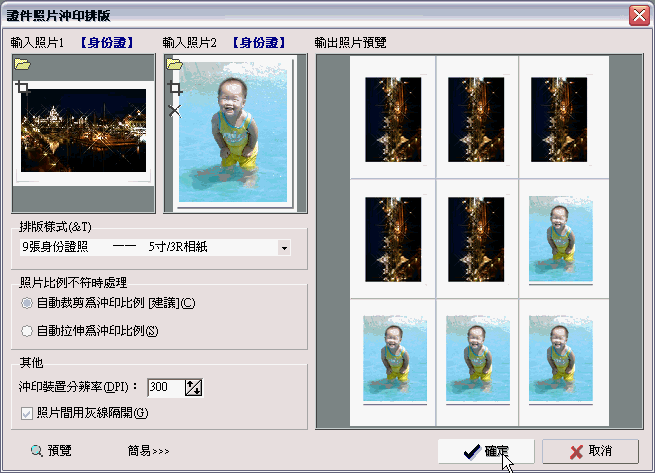Remove input photo 2 with X icon

coord(175,111)
